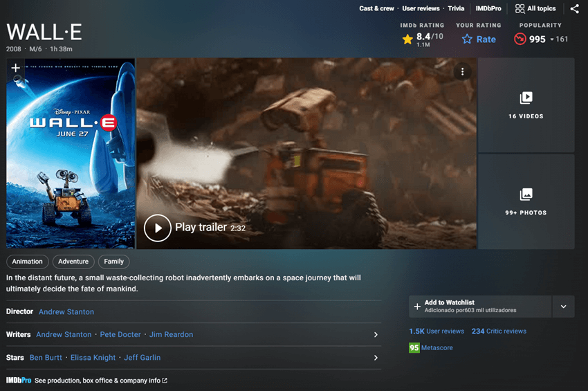Open the trailer three-dot options menu
The image size is (588, 391).
coord(462,72)
